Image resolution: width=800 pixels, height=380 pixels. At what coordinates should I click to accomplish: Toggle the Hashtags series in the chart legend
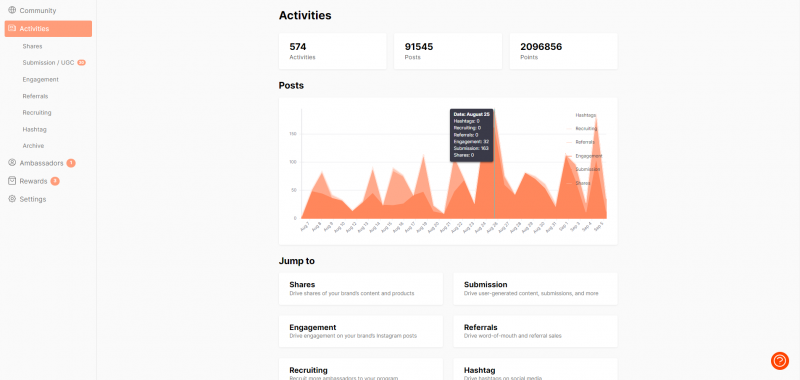[x=585, y=115]
